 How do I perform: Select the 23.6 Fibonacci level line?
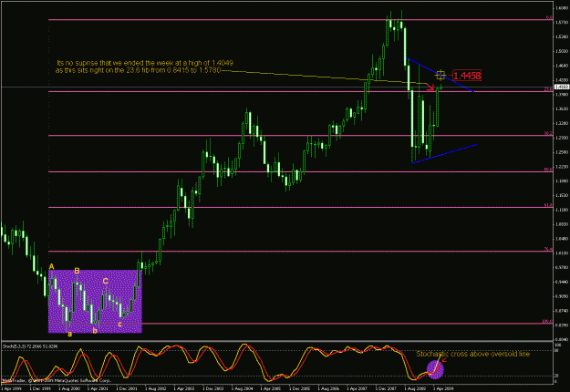click(x=301, y=91)
